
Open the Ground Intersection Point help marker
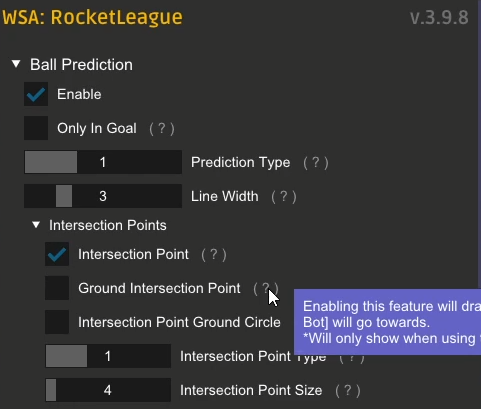coord(266,288)
